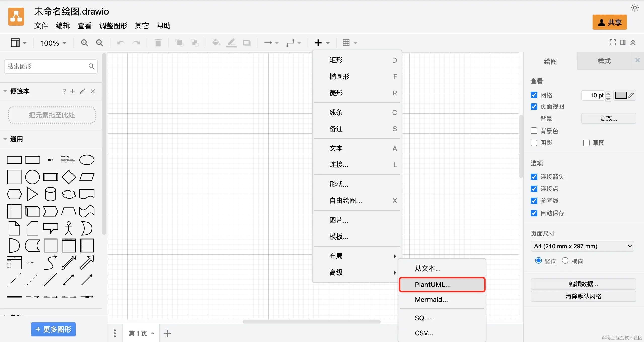The image size is (644, 342).
Task: Enable the 阴影 checkbox
Action: tap(534, 143)
